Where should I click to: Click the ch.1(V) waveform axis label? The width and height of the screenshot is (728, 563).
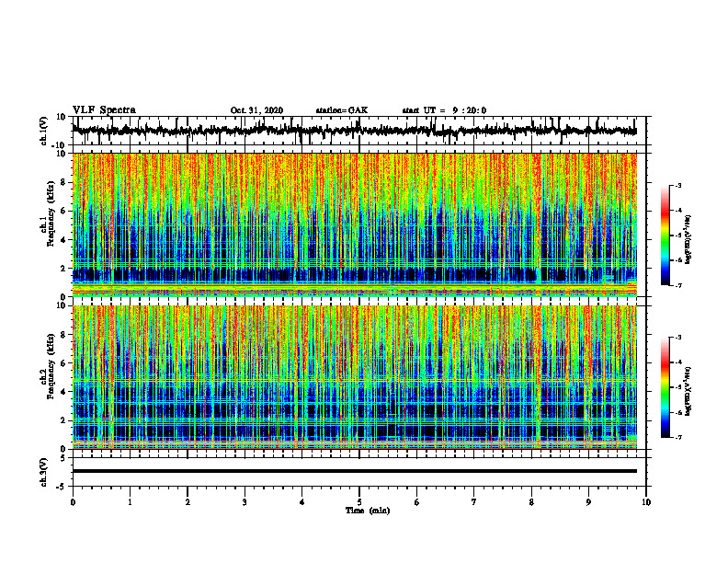pyautogui.click(x=44, y=131)
